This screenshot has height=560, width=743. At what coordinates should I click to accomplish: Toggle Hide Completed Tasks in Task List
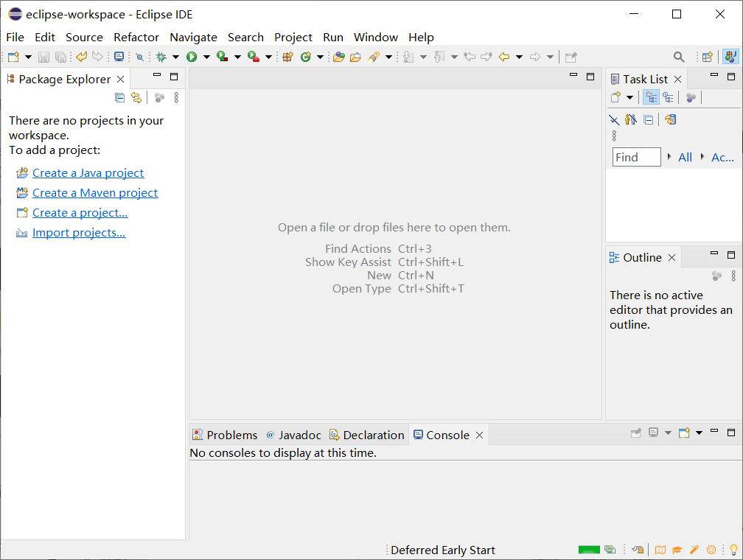point(614,120)
